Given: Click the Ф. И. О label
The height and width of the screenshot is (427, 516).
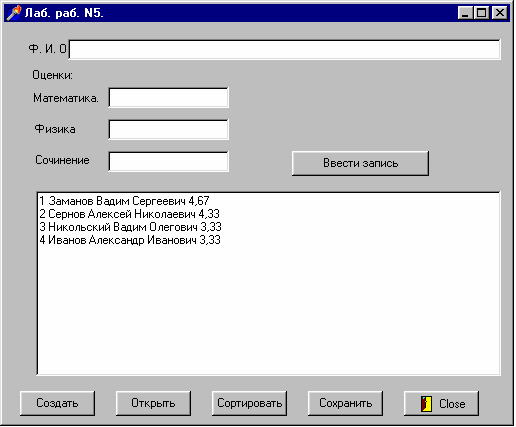Looking at the screenshot, I should coord(48,49).
